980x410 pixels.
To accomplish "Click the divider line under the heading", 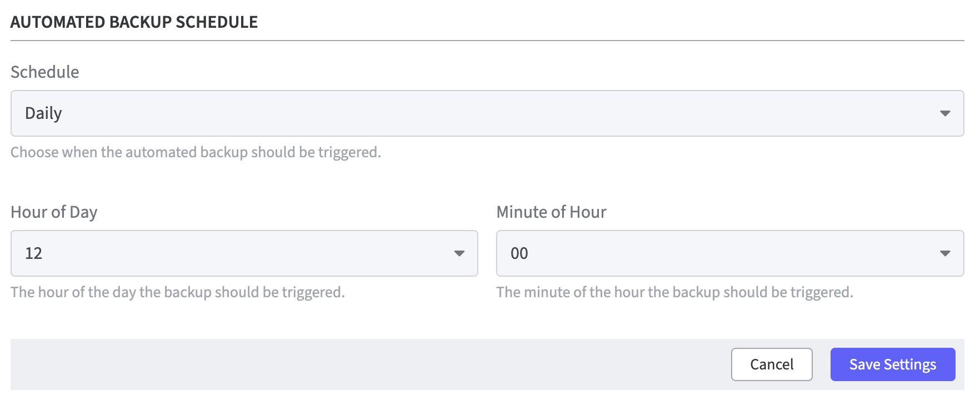I will pyautogui.click(x=487, y=41).
